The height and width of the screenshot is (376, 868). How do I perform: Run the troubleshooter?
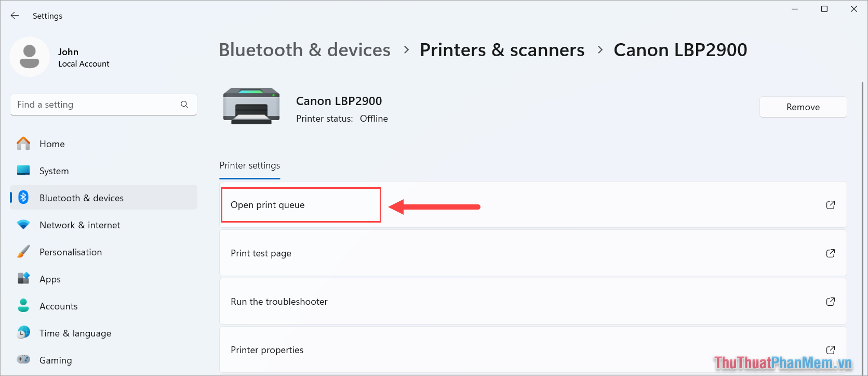[533, 302]
